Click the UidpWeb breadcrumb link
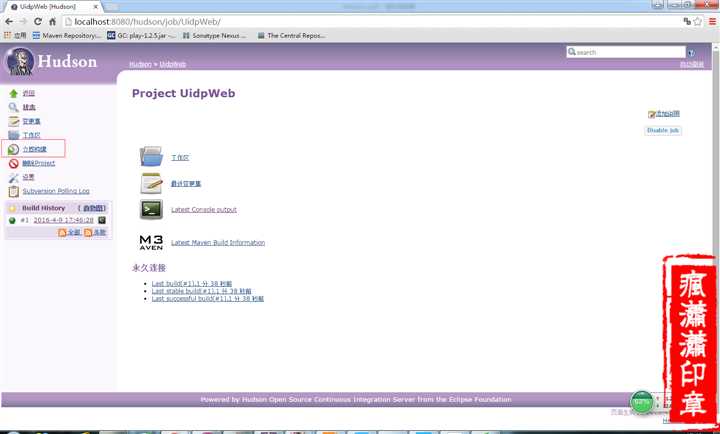The width and height of the screenshot is (720, 434). [173, 64]
